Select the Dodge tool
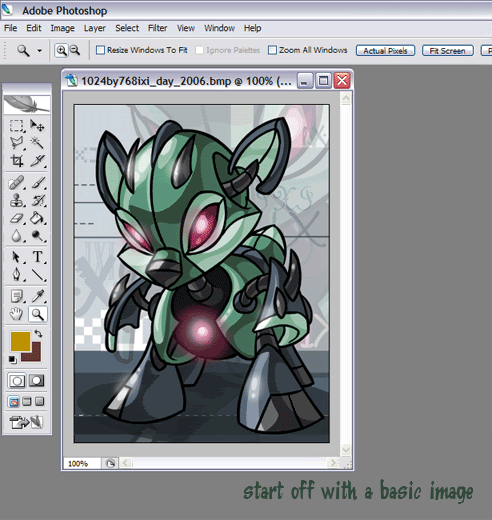This screenshot has height=520, width=492. coord(37,236)
